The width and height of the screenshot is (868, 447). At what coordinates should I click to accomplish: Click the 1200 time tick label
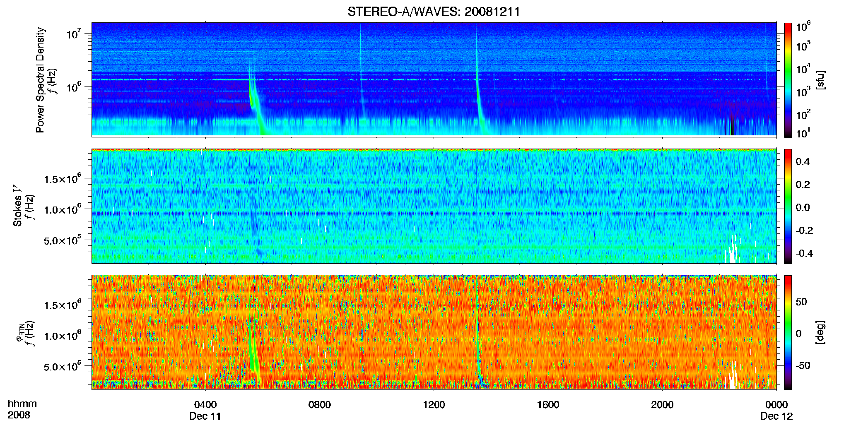click(x=434, y=404)
